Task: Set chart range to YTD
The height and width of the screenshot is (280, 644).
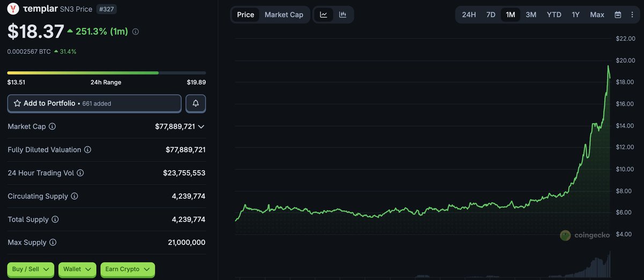Action: click(x=554, y=14)
